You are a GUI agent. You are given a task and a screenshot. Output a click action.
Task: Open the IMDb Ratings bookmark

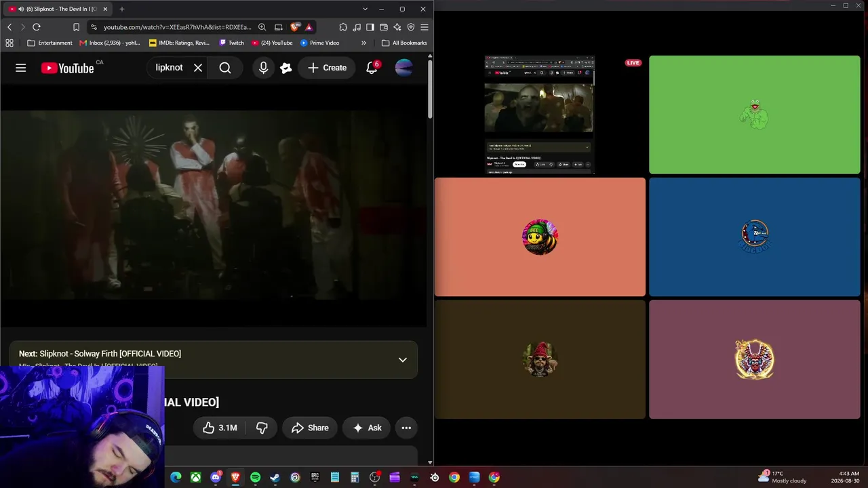point(180,43)
